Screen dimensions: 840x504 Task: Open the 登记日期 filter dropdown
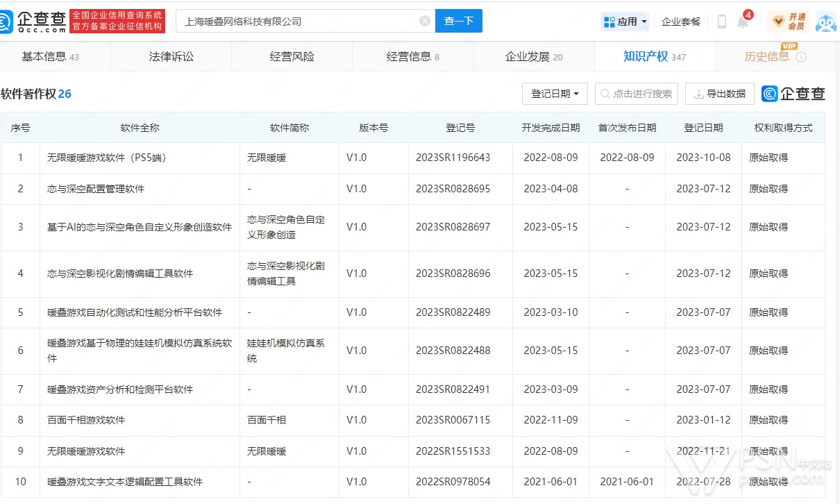555,94
